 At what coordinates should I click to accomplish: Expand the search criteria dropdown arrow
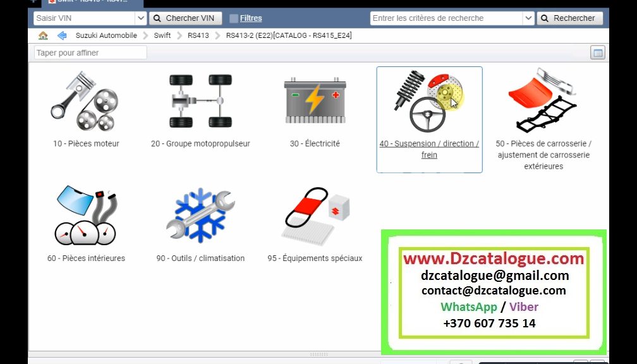tap(528, 18)
